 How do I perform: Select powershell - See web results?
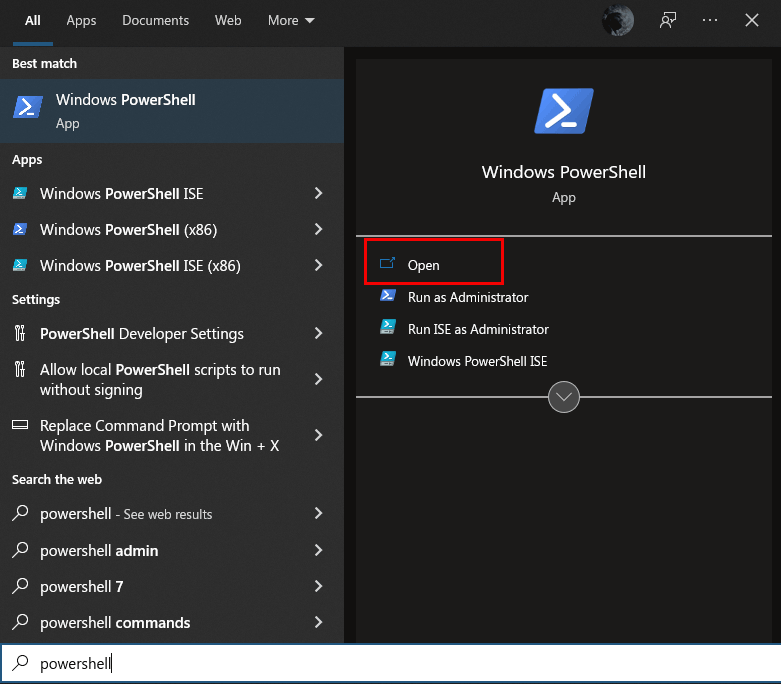click(x=172, y=513)
